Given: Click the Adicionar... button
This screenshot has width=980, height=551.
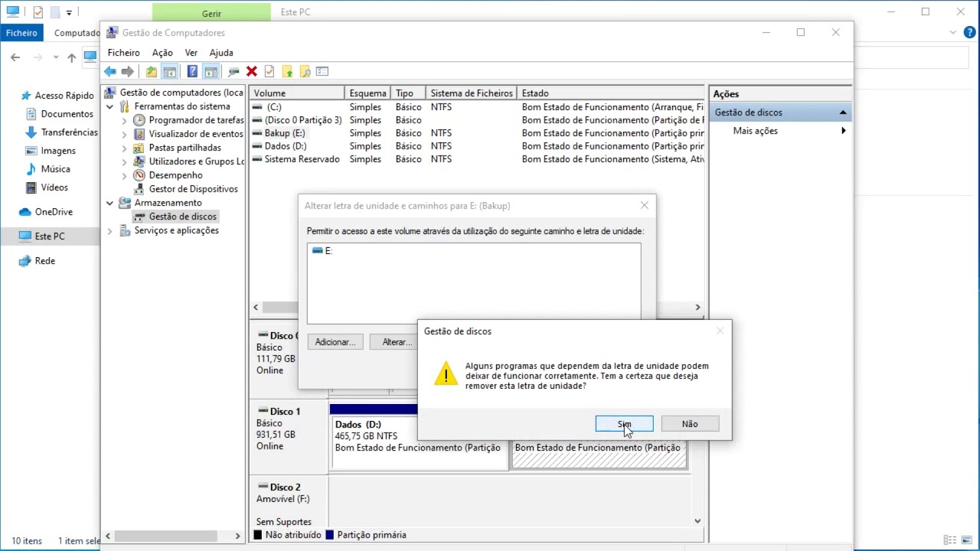Looking at the screenshot, I should [335, 342].
